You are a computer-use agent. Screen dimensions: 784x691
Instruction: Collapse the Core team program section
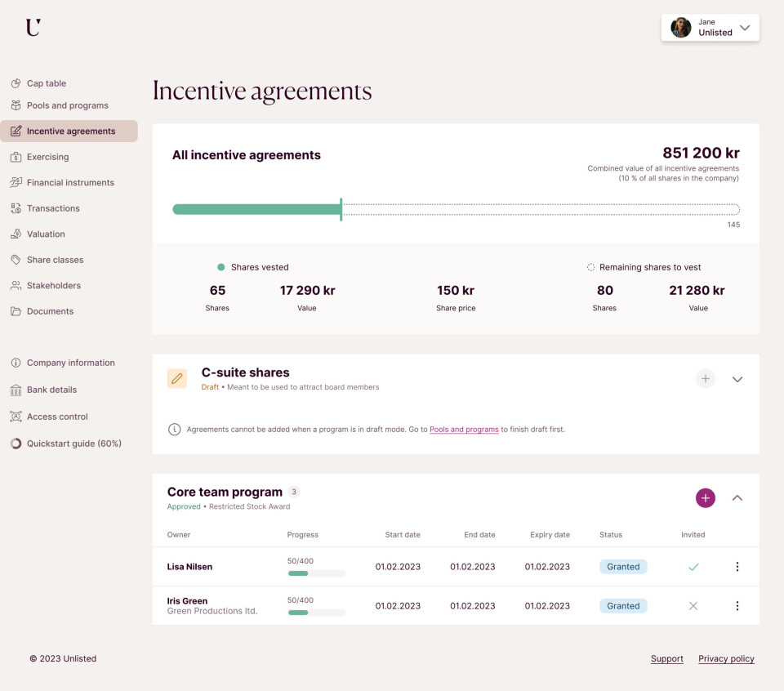[x=737, y=497]
